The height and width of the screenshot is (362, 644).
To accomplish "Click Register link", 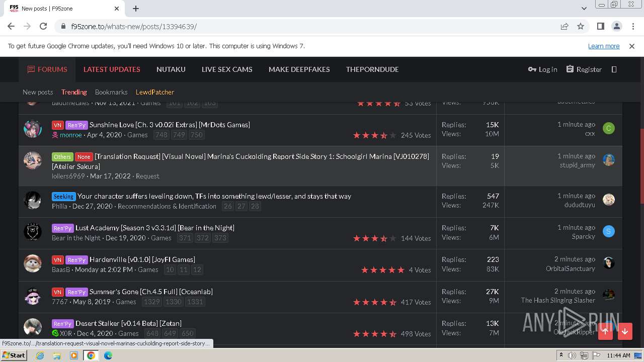I will (x=584, y=69).
